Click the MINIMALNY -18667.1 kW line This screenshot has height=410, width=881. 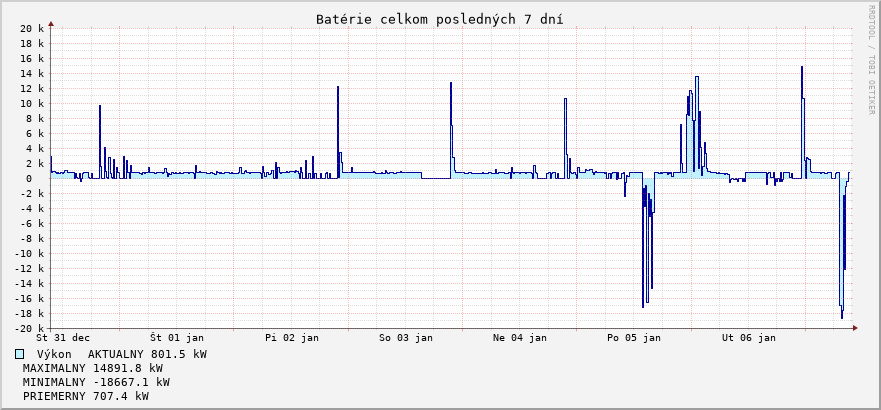coord(96,382)
